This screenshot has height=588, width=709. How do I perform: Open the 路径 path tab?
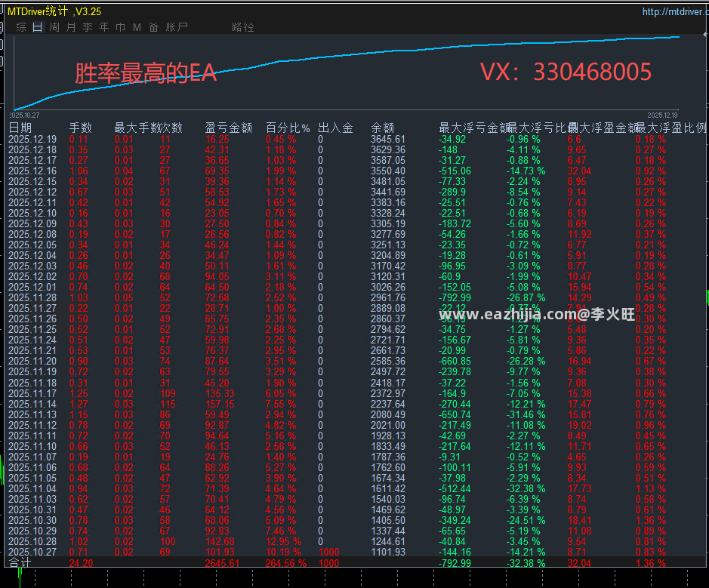tap(243, 27)
